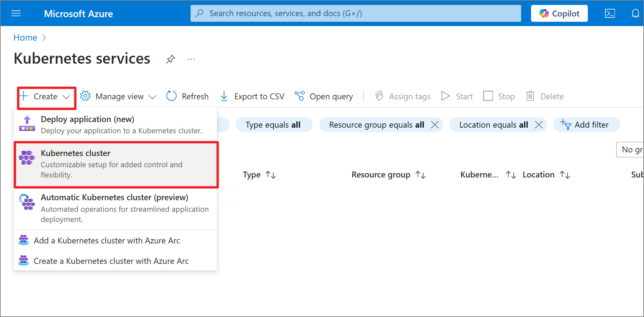Click the Microsoft Azure logo text
Image resolution: width=644 pixels, height=317 pixels.
pos(78,14)
